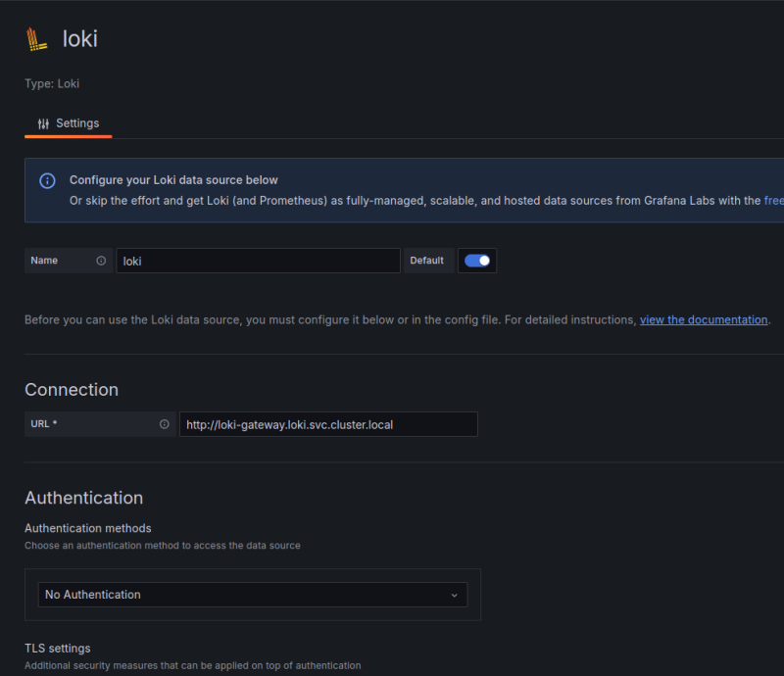Click the URL field label
Screen dimensions: 784x676
(x=45, y=424)
